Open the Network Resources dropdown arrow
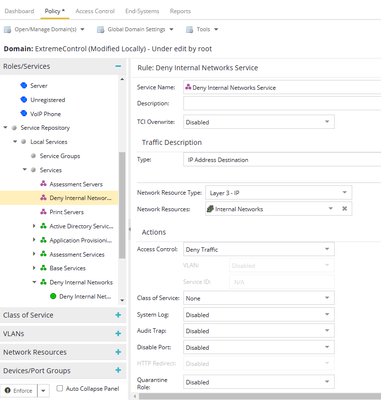 tap(330, 209)
